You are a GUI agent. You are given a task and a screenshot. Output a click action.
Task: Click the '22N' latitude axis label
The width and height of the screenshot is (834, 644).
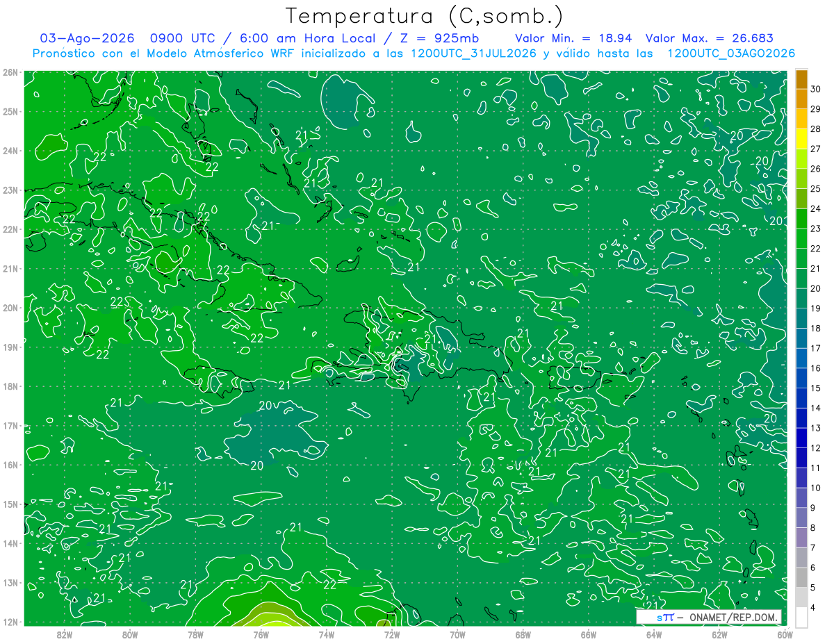pos(10,229)
